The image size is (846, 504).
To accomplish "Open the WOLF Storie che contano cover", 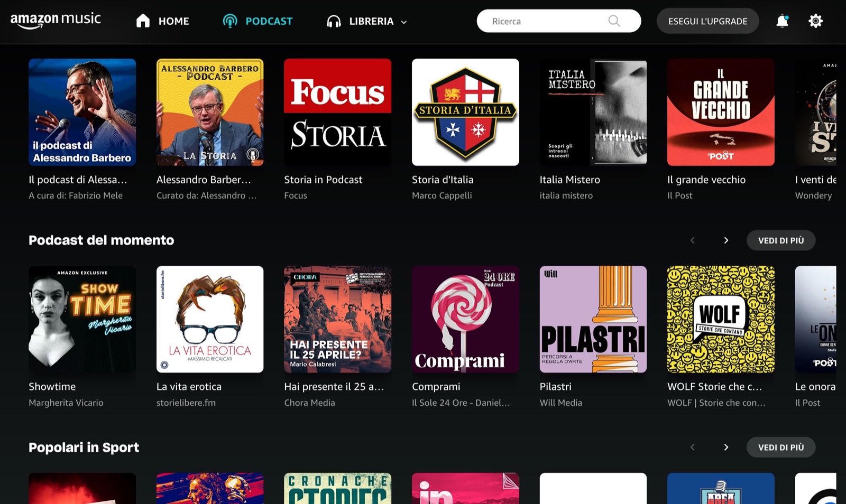I will (x=721, y=319).
